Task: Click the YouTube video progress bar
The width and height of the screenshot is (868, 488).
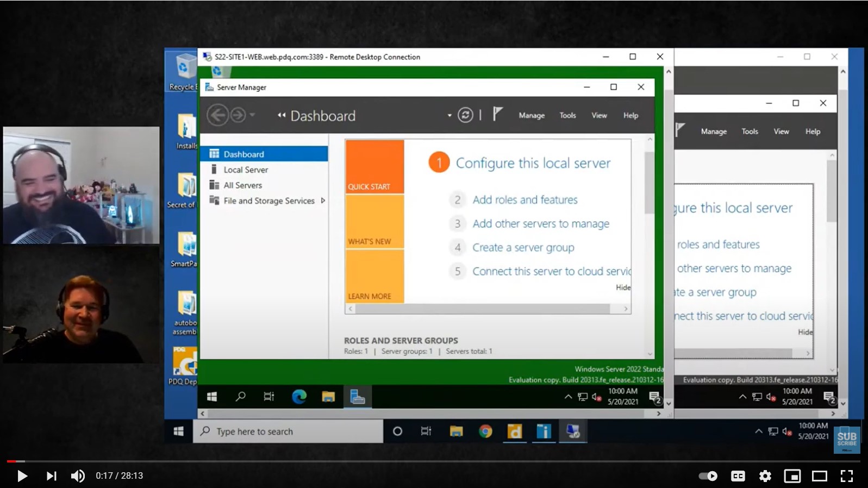Action: 434,461
